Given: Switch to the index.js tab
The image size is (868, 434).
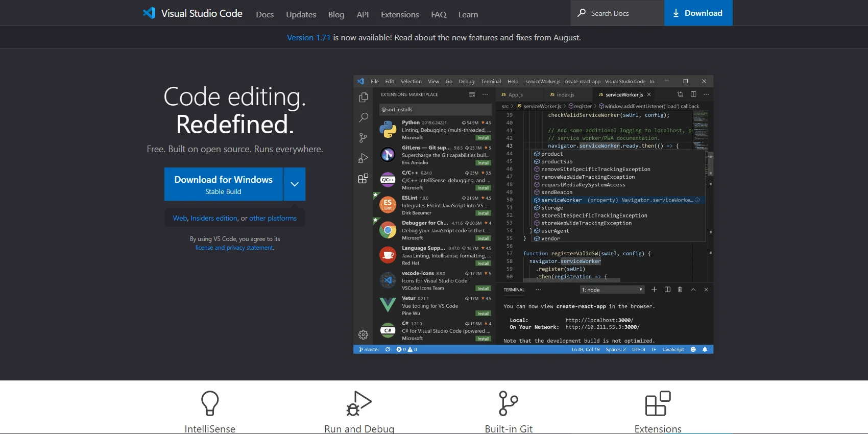Looking at the screenshot, I should click(566, 94).
